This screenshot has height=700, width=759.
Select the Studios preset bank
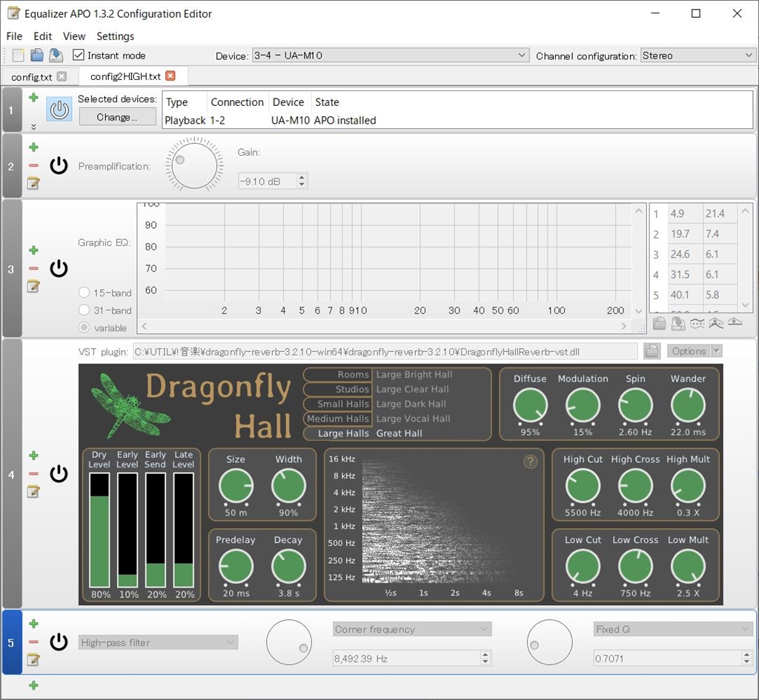pyautogui.click(x=337, y=389)
